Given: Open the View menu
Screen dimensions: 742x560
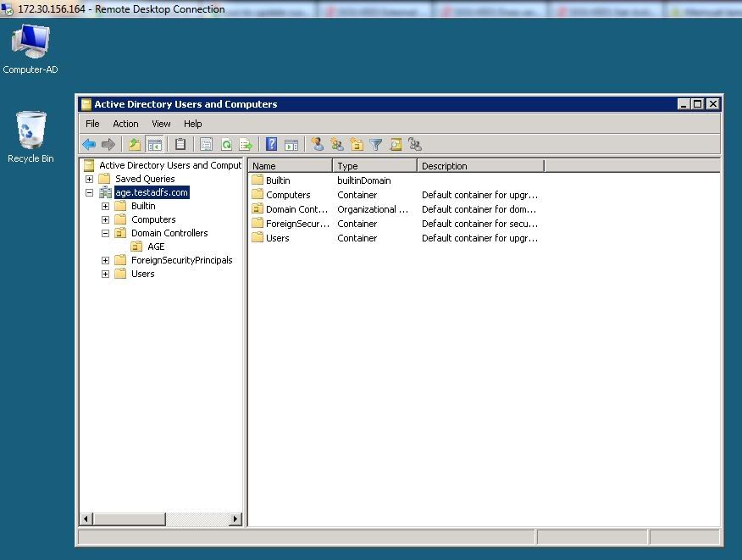Looking at the screenshot, I should (161, 124).
